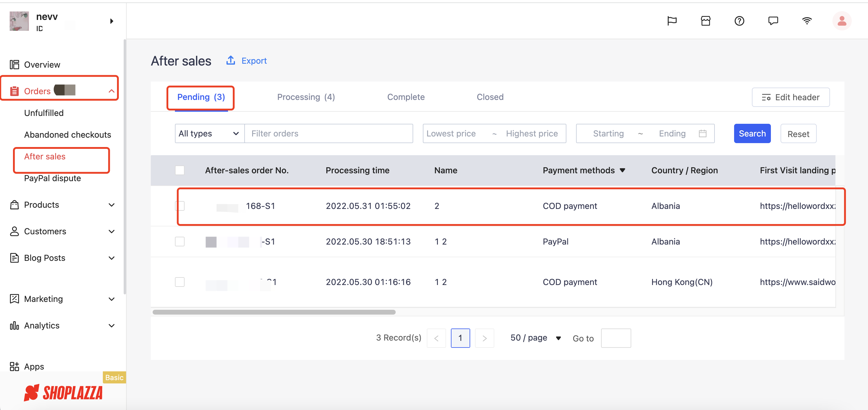
Task: Click the horizontal table scrollbar
Action: (x=274, y=312)
